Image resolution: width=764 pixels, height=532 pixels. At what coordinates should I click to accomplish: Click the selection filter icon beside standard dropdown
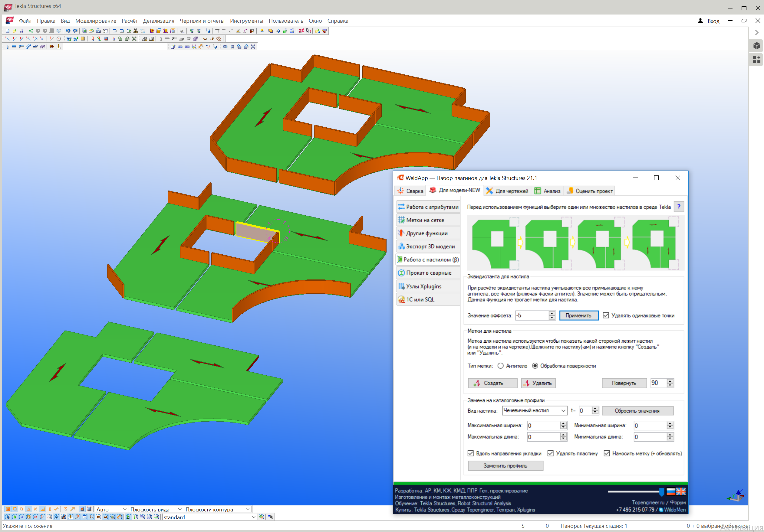(261, 517)
